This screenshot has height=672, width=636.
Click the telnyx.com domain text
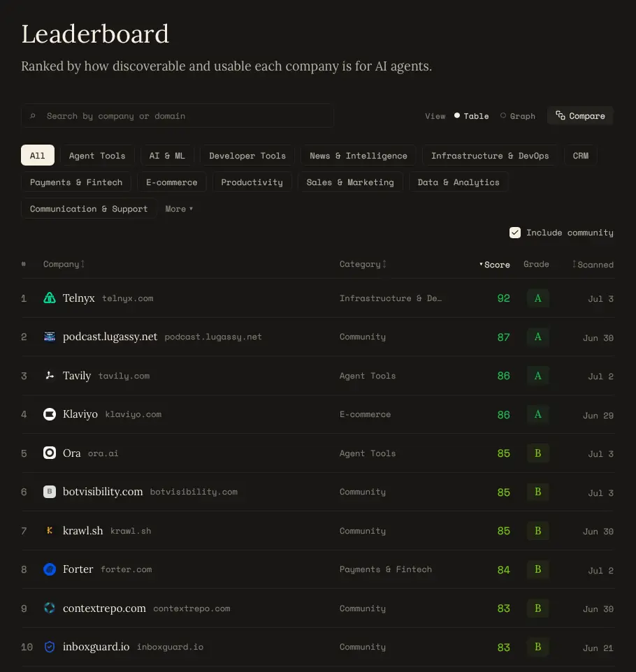tap(128, 298)
